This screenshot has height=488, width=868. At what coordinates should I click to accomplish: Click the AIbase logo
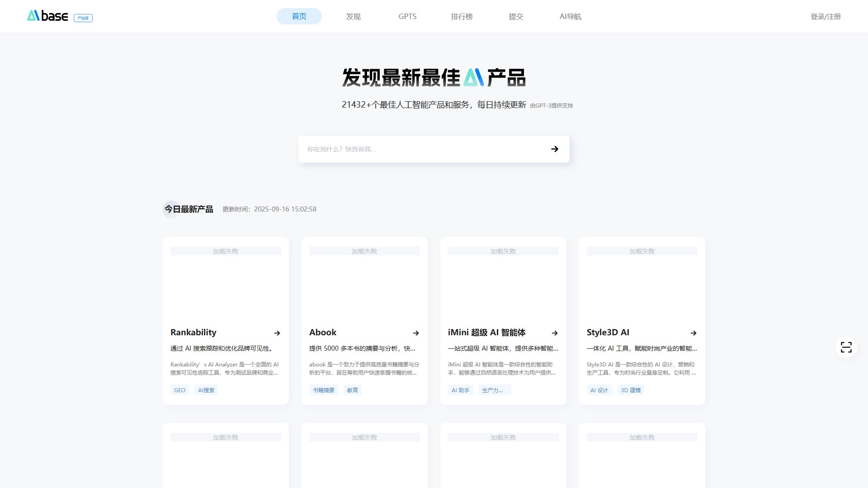coord(47,16)
